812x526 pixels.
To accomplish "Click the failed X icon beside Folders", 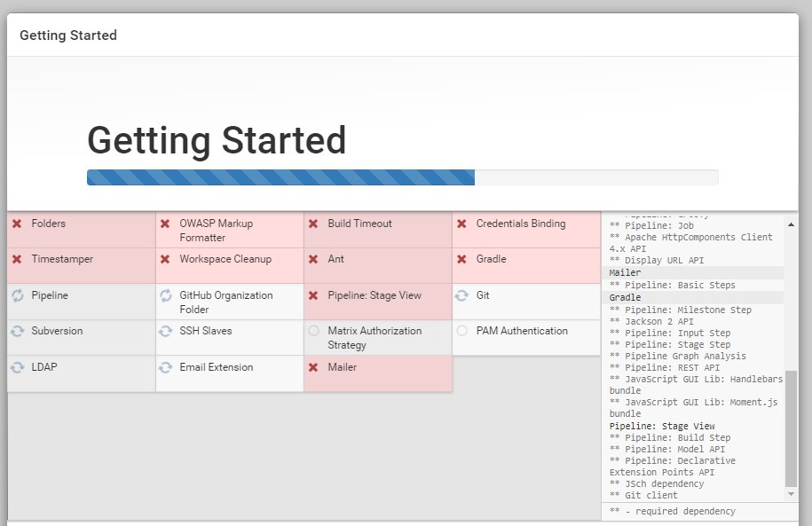I will tap(17, 224).
